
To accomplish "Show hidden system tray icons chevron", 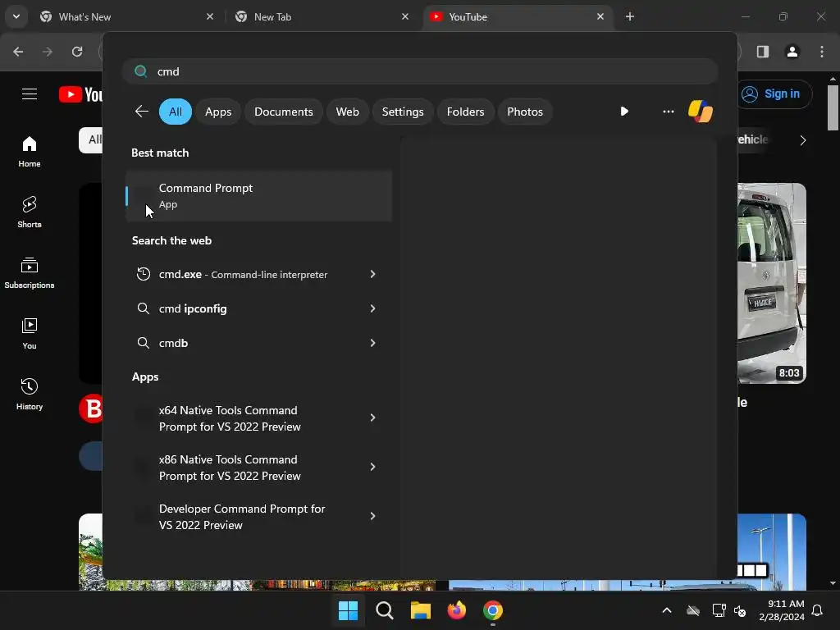I will coord(667,610).
